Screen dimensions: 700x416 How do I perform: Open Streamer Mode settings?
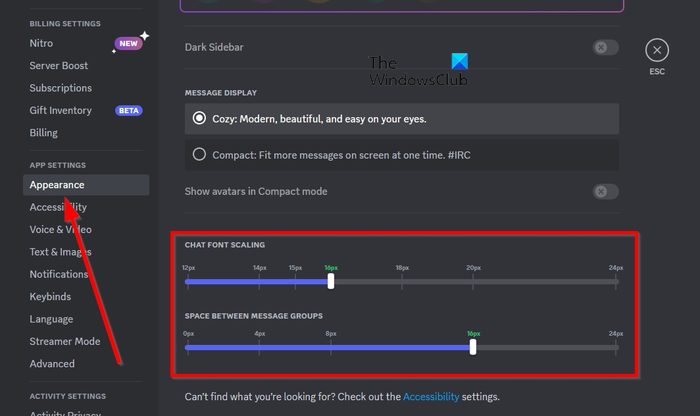[64, 341]
